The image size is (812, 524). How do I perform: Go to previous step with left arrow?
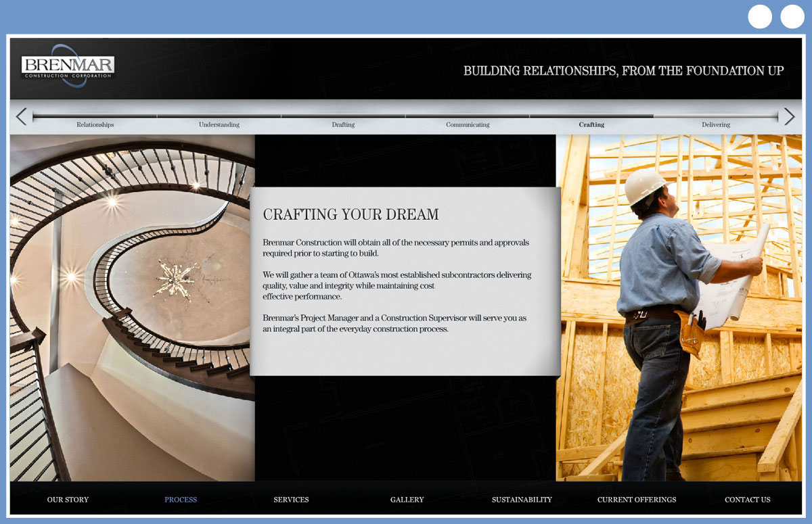pyautogui.click(x=22, y=116)
